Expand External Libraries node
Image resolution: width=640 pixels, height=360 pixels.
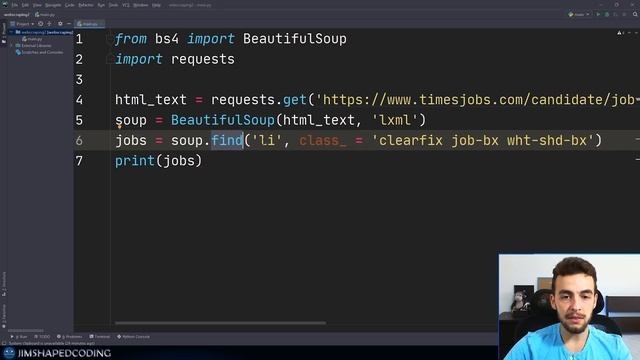coord(11,46)
